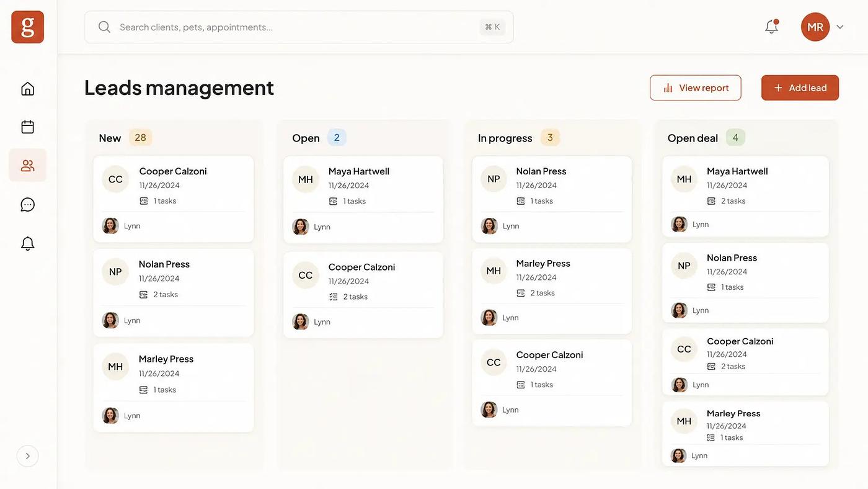The height and width of the screenshot is (489, 868).
Task: Click the View report button
Action: click(696, 87)
